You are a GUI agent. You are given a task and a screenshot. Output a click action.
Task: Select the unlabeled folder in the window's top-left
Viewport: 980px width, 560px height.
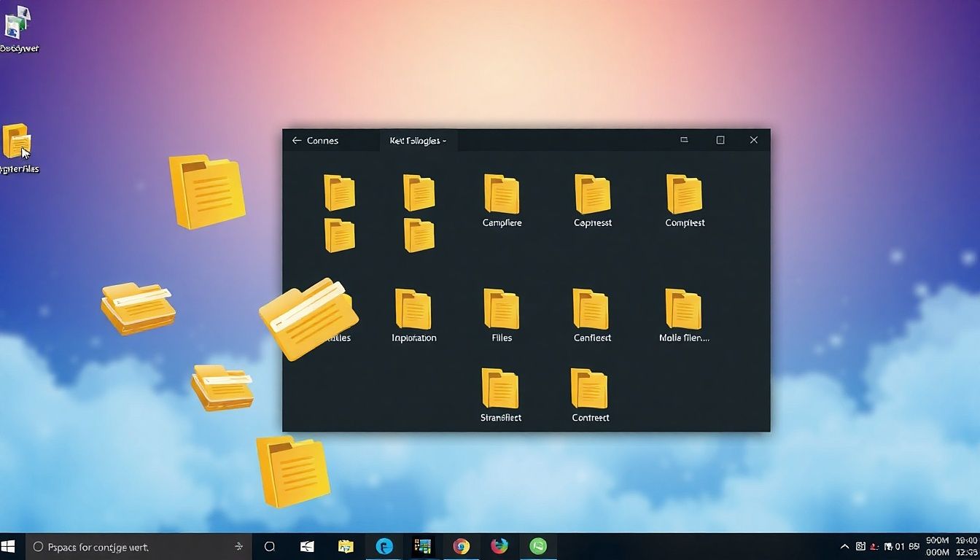(340, 192)
